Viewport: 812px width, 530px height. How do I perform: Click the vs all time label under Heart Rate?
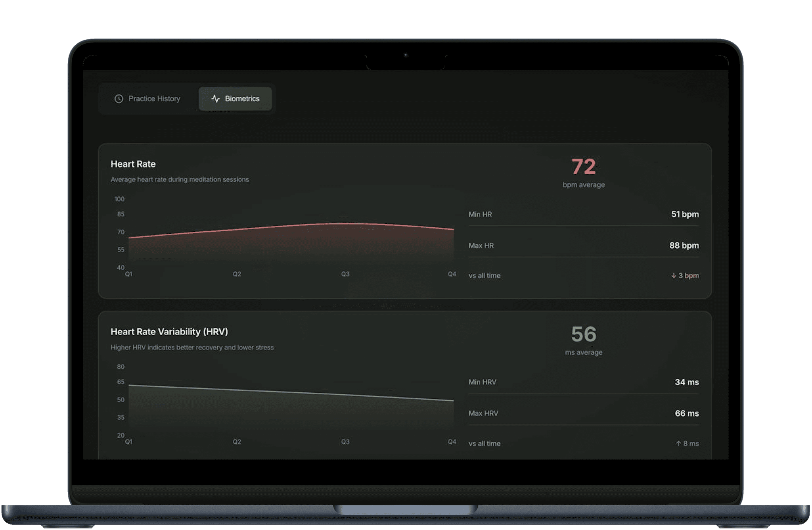click(x=484, y=275)
